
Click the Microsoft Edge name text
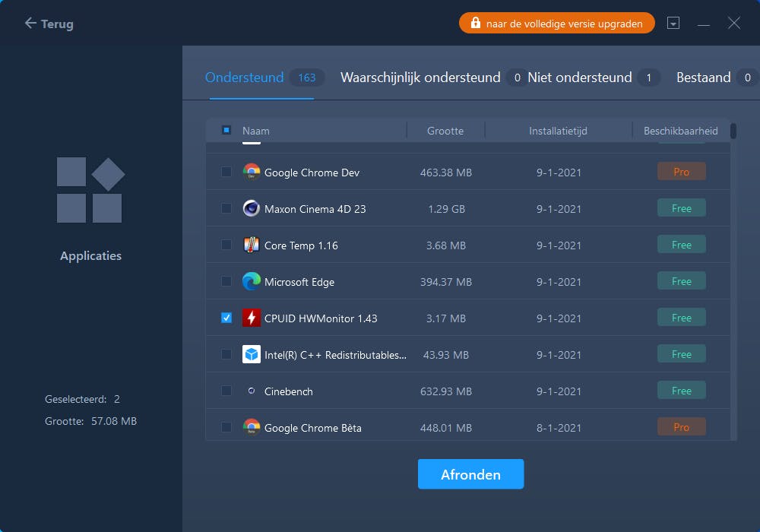coord(299,282)
